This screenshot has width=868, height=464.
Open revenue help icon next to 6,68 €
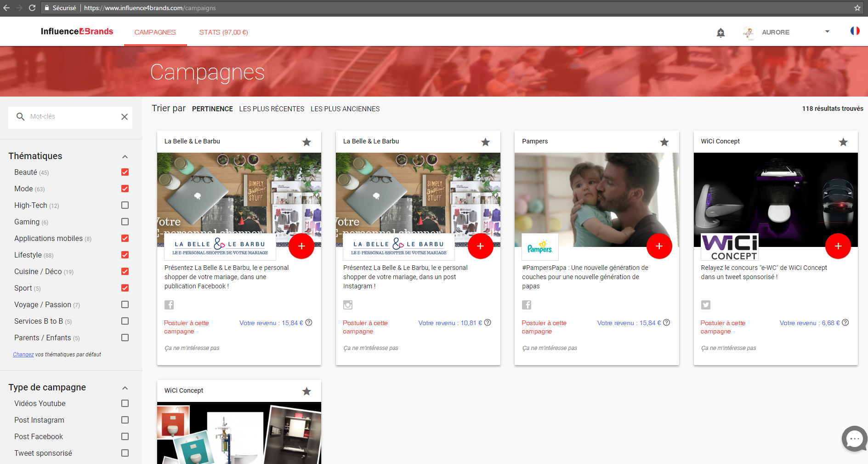[845, 323]
